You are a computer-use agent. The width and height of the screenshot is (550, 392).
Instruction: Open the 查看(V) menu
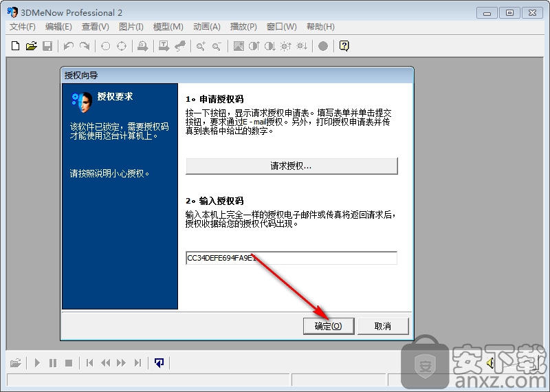[x=96, y=27]
